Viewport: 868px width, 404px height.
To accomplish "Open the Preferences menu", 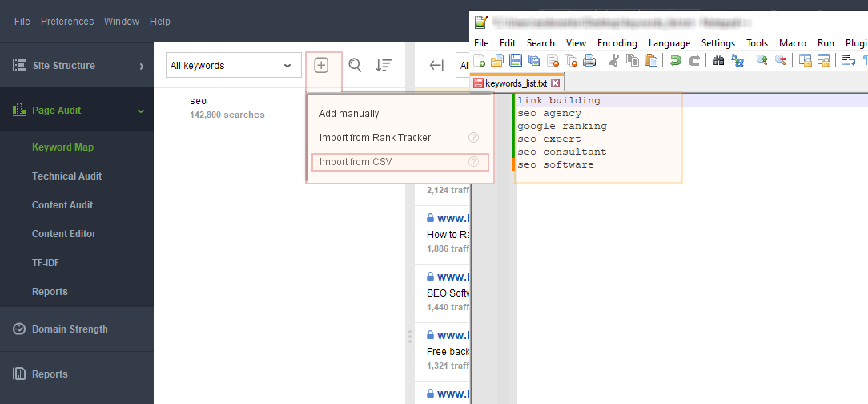I will tap(67, 21).
